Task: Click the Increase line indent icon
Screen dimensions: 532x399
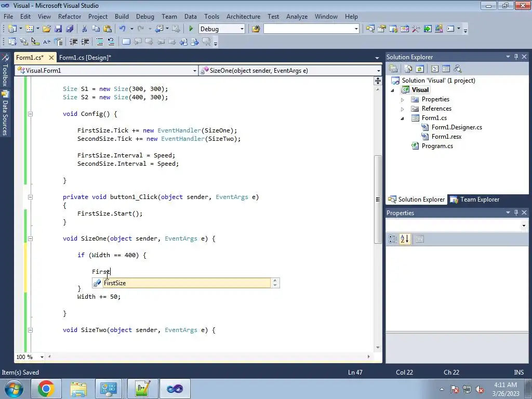Action: pyautogui.click(x=85, y=42)
